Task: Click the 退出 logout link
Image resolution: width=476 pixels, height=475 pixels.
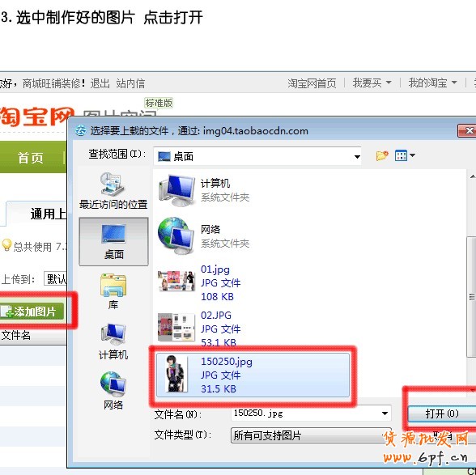Action: [100, 83]
